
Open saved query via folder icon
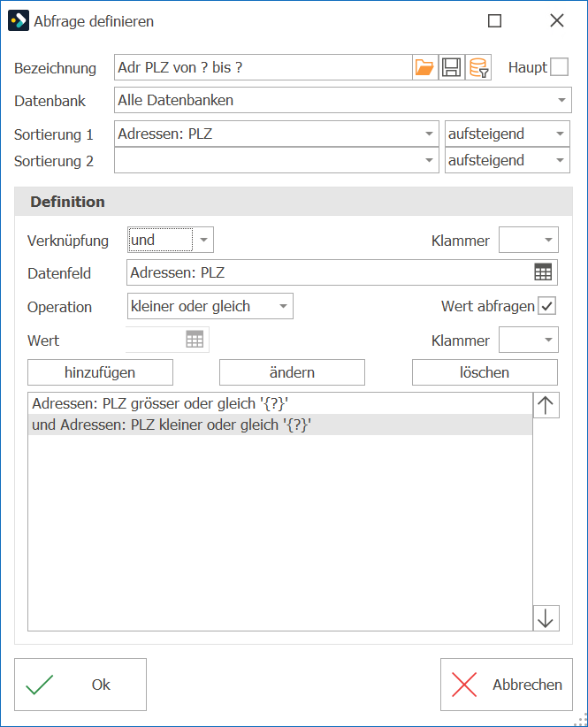click(424, 67)
